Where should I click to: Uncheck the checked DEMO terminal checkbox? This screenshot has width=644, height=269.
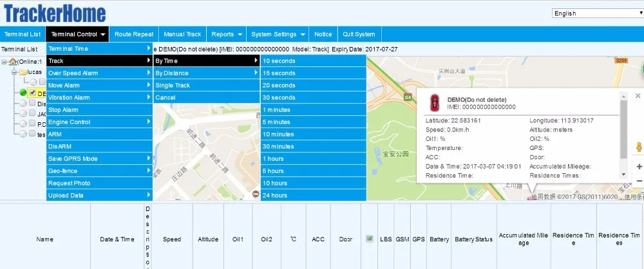32,93
